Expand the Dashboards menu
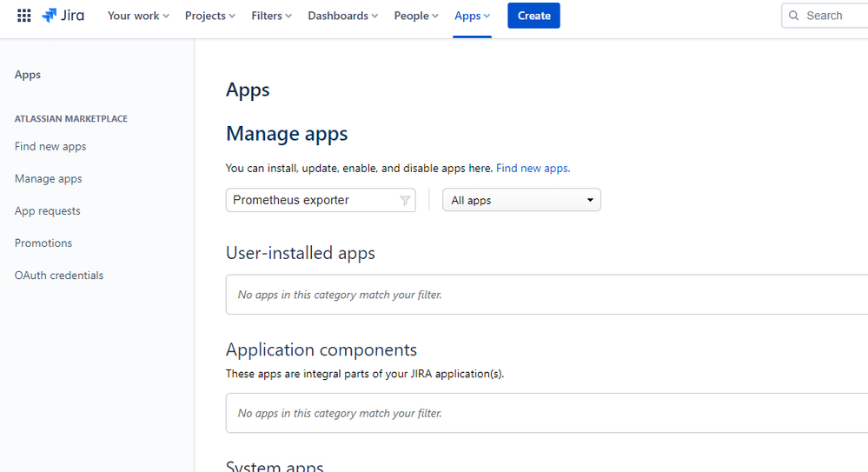868x472 pixels. (342, 16)
